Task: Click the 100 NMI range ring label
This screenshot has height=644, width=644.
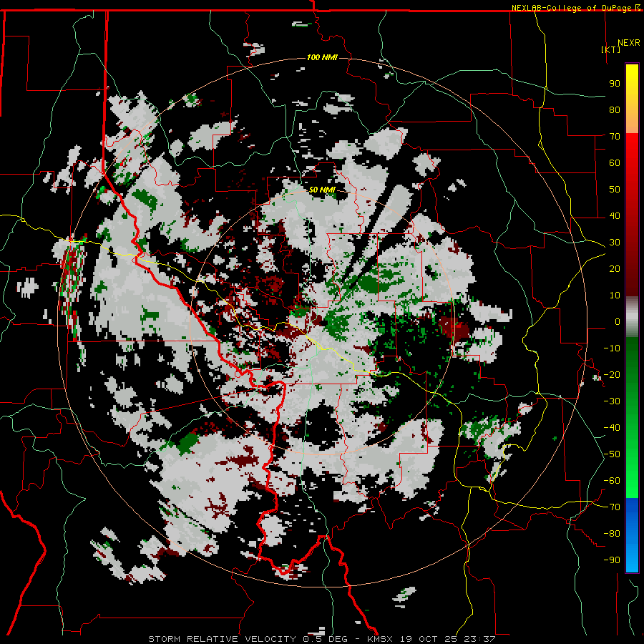Action: click(x=322, y=57)
